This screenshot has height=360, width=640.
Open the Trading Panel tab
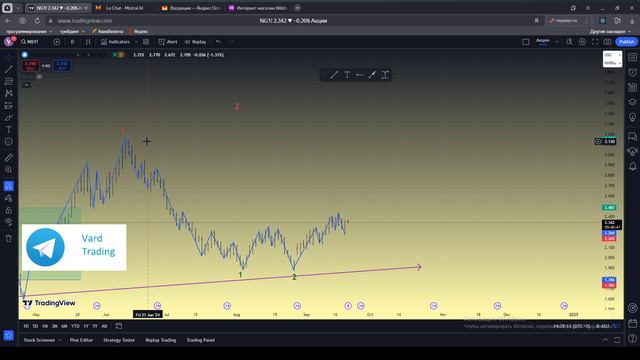coord(200,340)
